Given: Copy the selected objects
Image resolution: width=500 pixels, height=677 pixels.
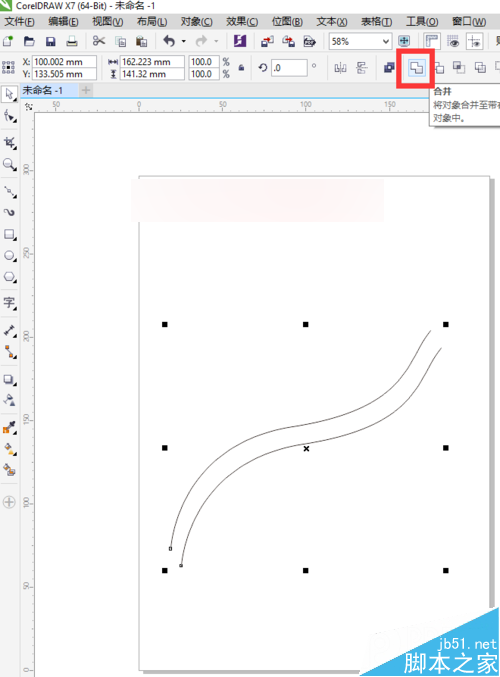Looking at the screenshot, I should (120, 41).
